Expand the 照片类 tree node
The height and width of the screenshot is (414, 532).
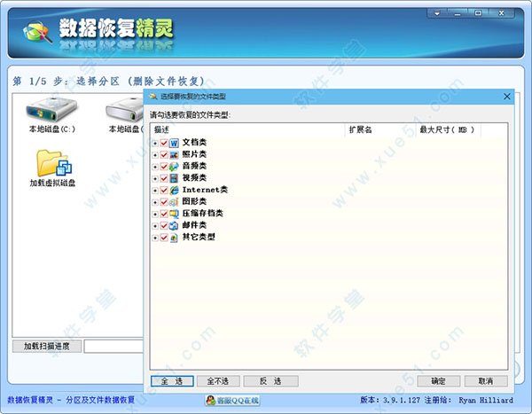[155, 155]
